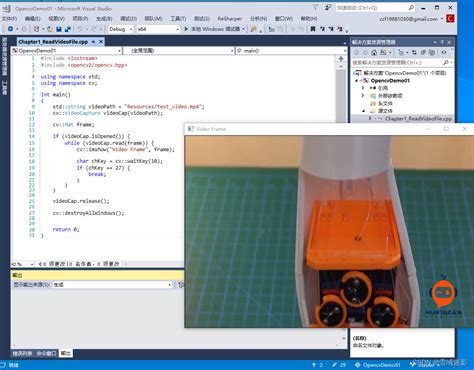The height and width of the screenshot is (370, 474).
Task: Collapse the OpencvDemo01 project node
Action: pos(356,81)
